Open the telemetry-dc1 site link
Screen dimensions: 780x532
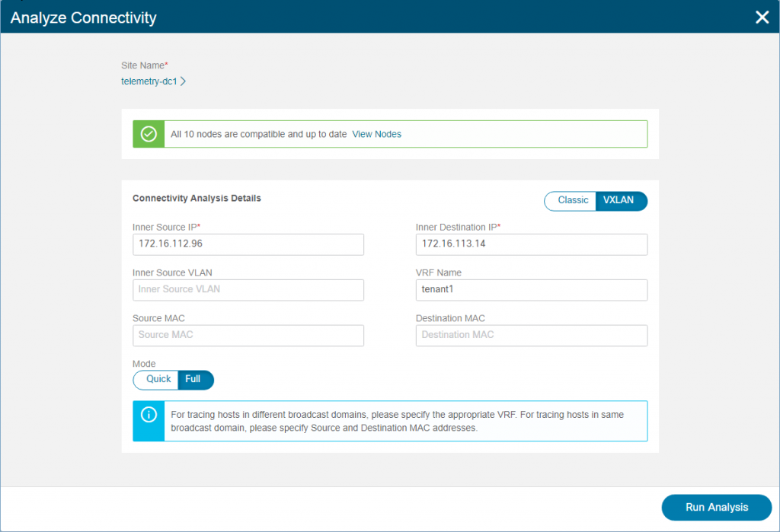pos(152,81)
